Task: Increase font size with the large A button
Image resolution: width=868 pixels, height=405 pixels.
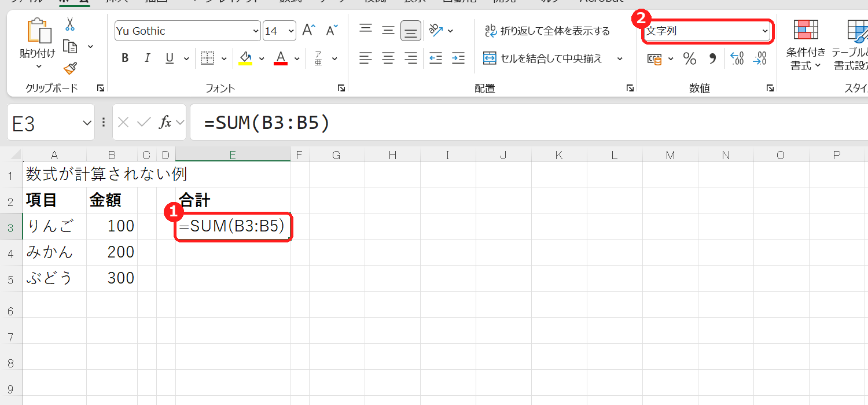Action: coord(309,31)
